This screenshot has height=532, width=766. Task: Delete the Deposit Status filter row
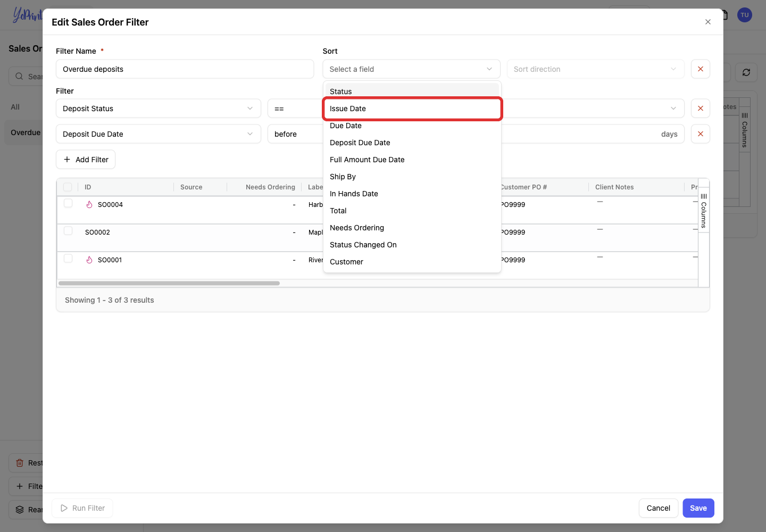coord(701,109)
